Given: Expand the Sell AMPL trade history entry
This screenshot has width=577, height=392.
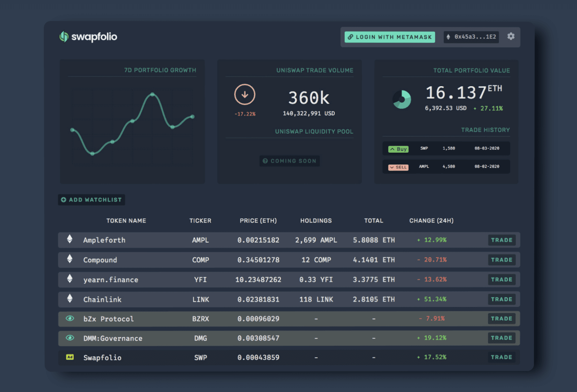Looking at the screenshot, I should pos(446,167).
